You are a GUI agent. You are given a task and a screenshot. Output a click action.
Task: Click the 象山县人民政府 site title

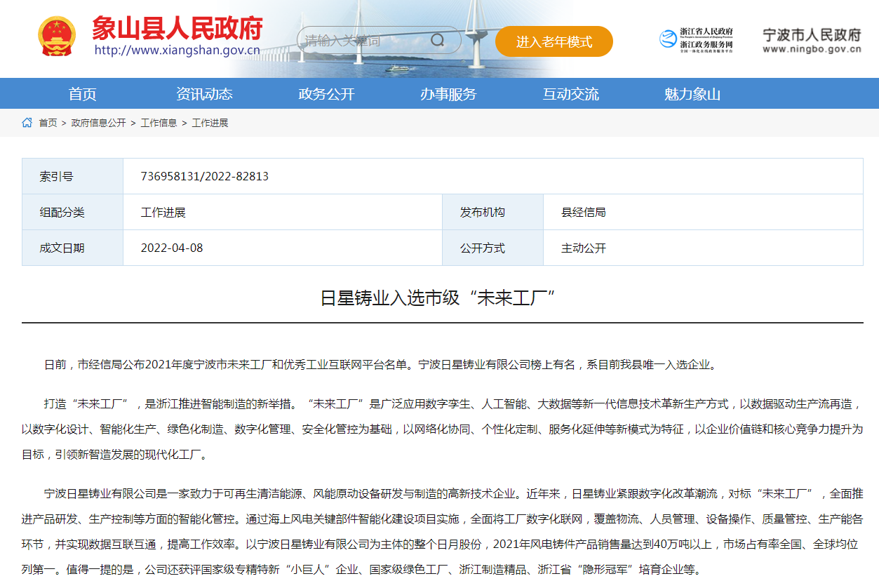tap(177, 28)
